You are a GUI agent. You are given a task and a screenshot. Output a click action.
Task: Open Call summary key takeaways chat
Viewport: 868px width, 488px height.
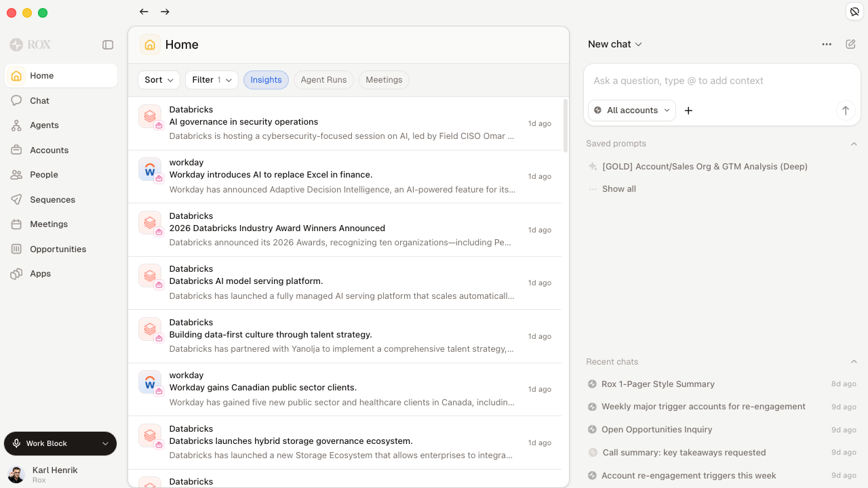click(722, 453)
